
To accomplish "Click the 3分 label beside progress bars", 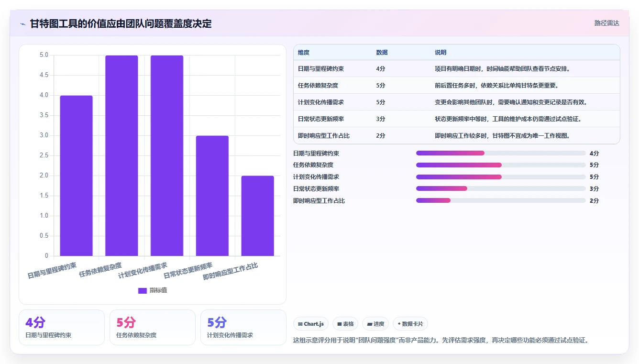I will point(594,189).
